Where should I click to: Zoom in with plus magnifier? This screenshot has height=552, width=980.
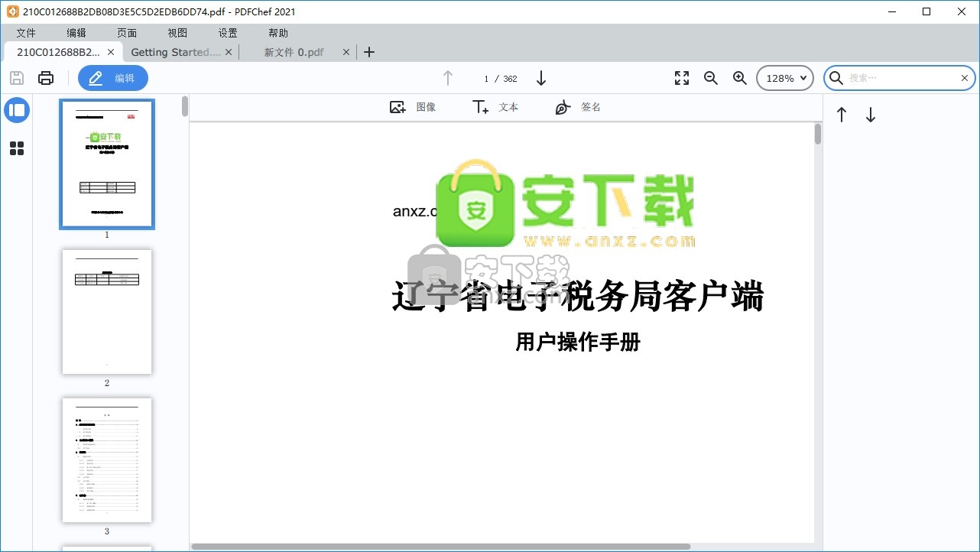click(740, 78)
